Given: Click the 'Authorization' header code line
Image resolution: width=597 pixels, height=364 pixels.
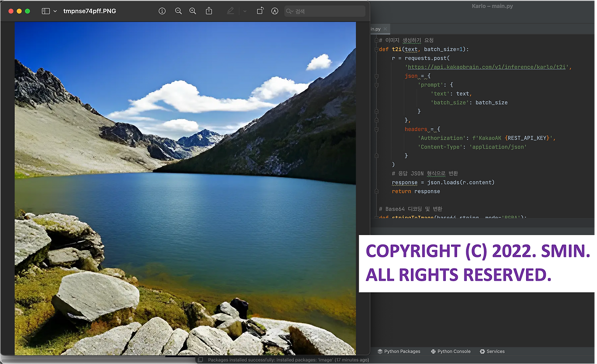Looking at the screenshot, I should click(x=486, y=138).
